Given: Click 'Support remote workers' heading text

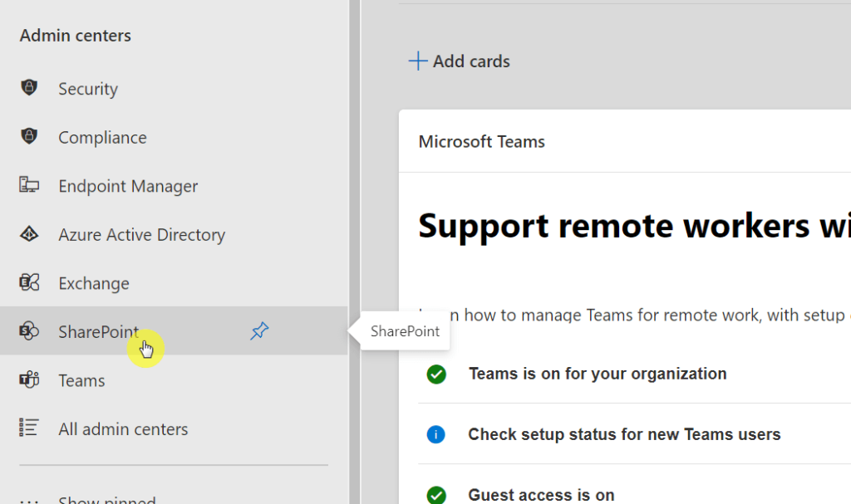Looking at the screenshot, I should 634,226.
